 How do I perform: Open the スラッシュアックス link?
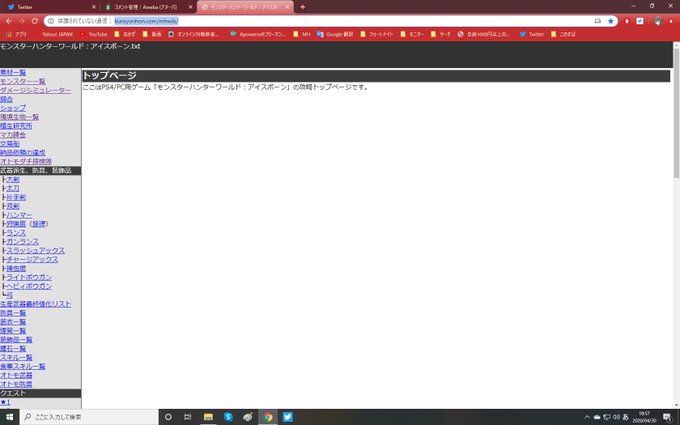pyautogui.click(x=36, y=251)
